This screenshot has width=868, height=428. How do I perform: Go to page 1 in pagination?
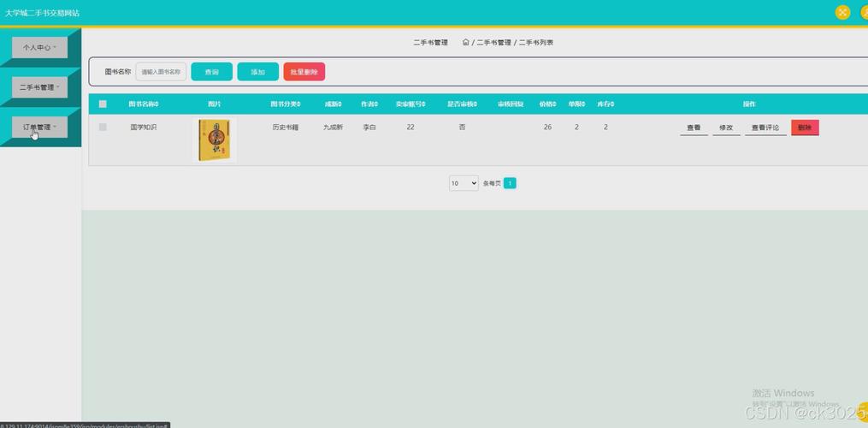[510, 183]
